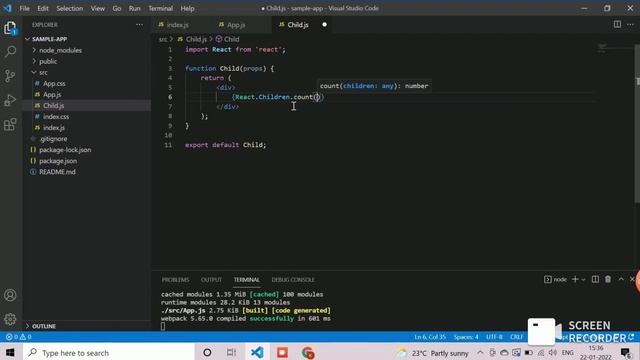Image resolution: width=640 pixels, height=360 pixels.
Task: Open the launch profile dropdown arrow
Action: coord(583,280)
